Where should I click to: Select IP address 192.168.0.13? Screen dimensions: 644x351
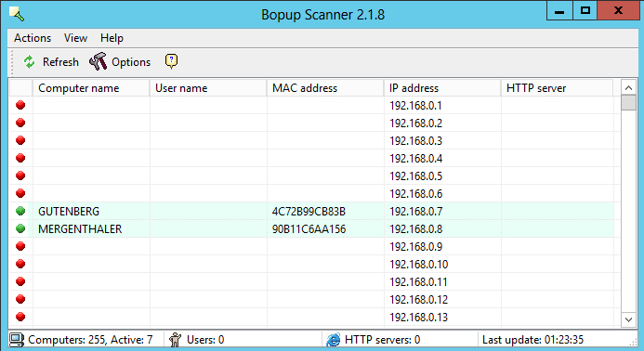pyautogui.click(x=418, y=318)
